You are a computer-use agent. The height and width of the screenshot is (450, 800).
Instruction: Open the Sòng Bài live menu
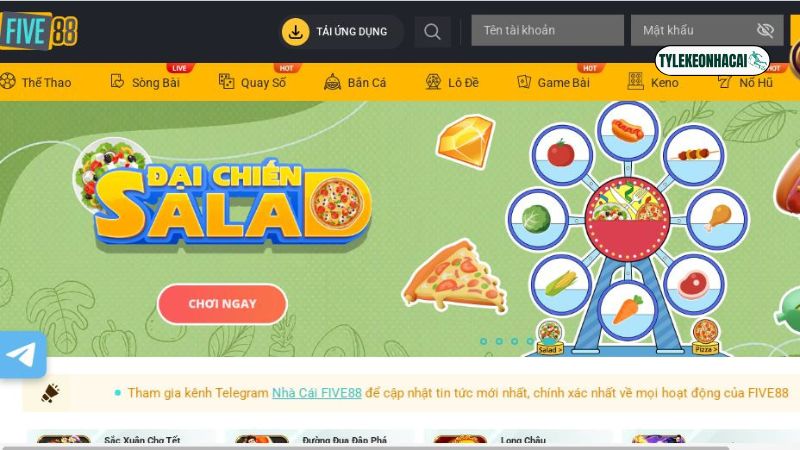(145, 82)
